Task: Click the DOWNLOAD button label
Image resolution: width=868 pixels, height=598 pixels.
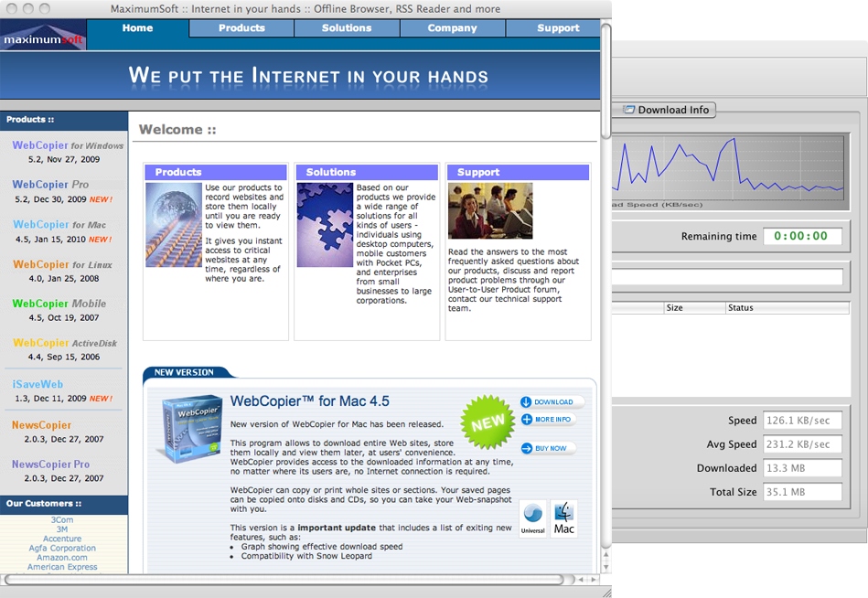Action: click(553, 402)
